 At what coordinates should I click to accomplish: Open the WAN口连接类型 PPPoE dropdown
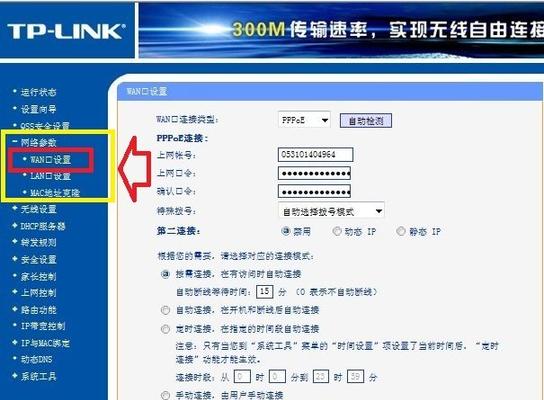304,120
